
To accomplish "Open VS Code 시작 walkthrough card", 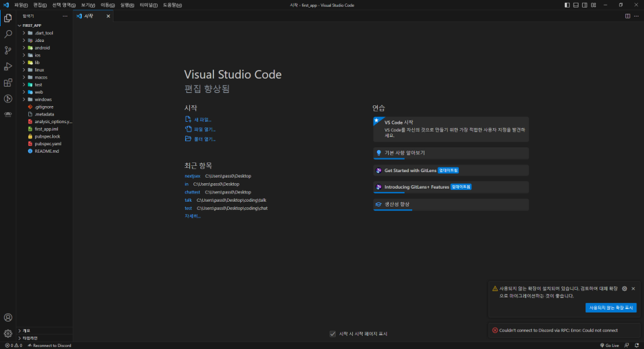I will point(451,129).
